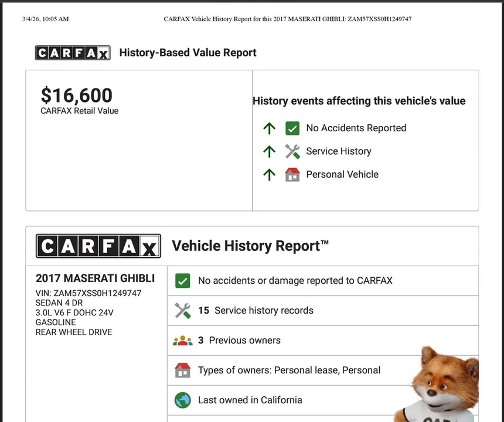Image resolution: width=504 pixels, height=422 pixels.
Task: Click the No Accidents Reported text
Action: [x=356, y=128]
